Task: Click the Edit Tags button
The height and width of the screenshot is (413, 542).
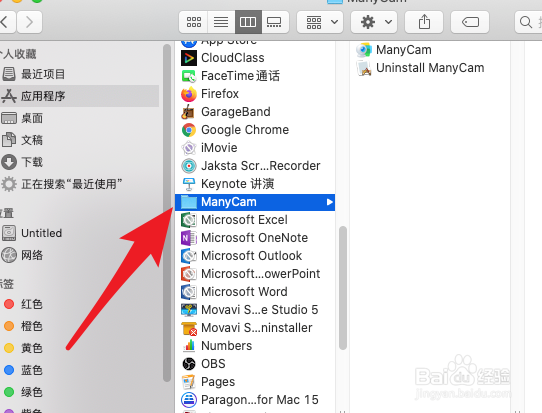Action: tap(470, 22)
